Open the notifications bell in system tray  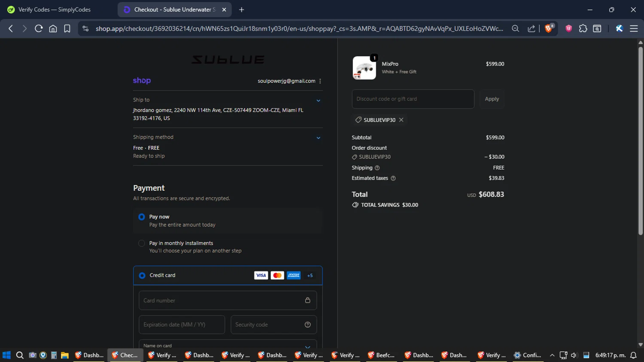[633, 355]
